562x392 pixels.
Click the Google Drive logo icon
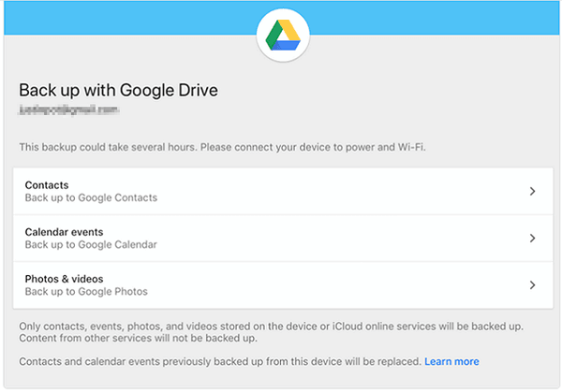(282, 35)
